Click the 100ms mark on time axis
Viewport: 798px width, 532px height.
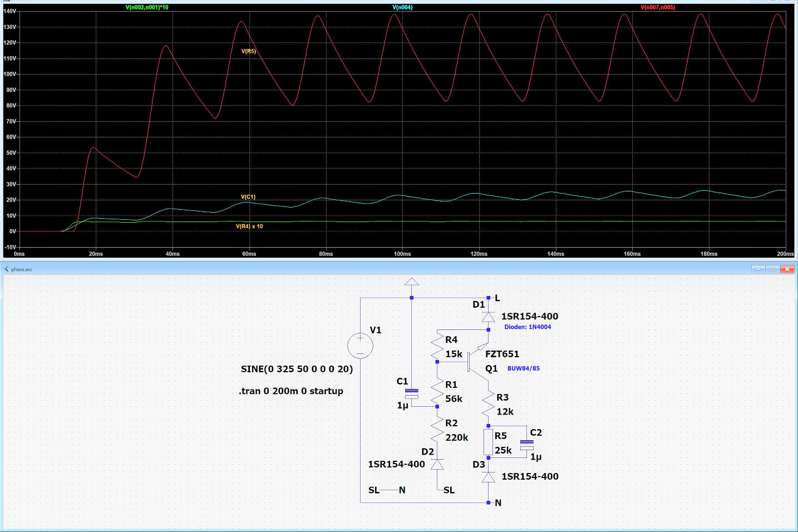pos(402,254)
